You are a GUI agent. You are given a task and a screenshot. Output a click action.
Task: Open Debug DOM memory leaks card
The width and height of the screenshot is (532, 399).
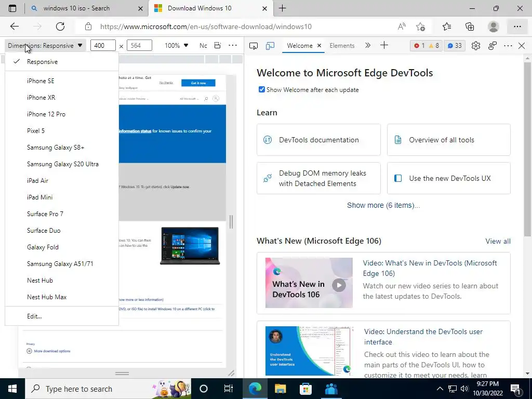[x=318, y=178]
